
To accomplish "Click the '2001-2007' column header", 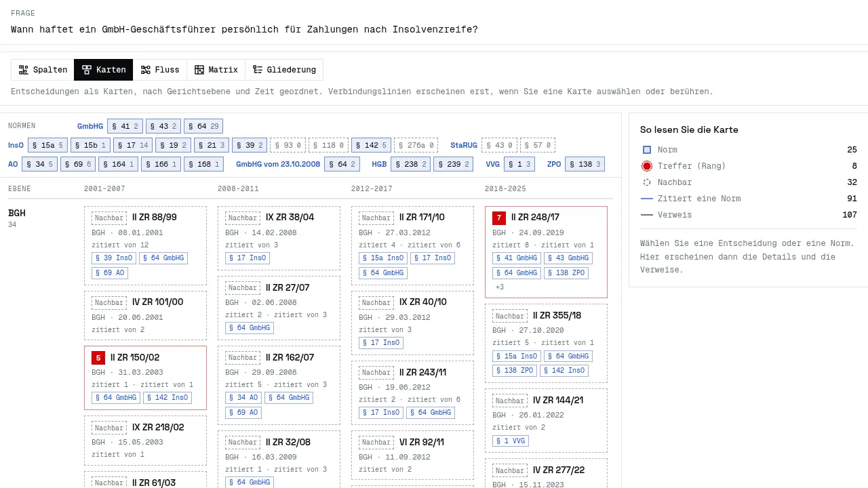I will click(x=104, y=189).
